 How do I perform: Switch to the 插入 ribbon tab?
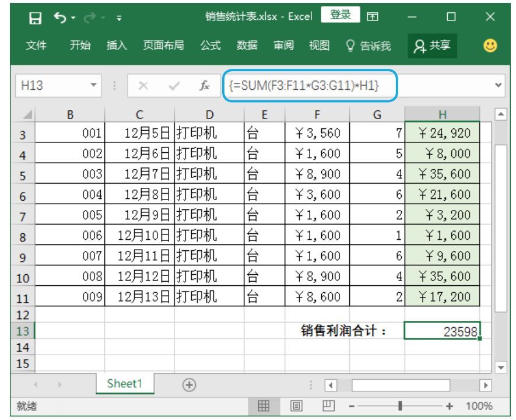(117, 45)
